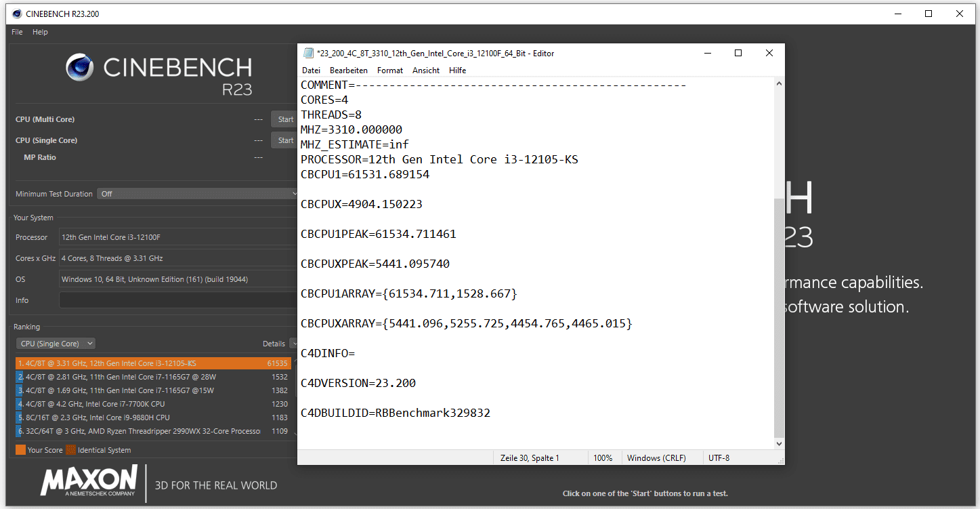The height and width of the screenshot is (509, 980).
Task: Click the Info input field
Action: 178,300
